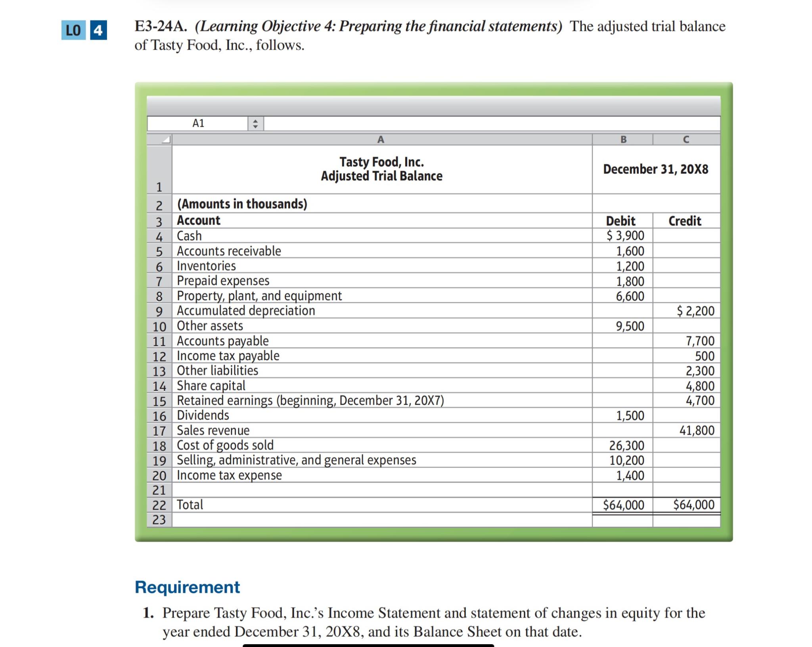
Task: Click the Cash cell
Action: tap(190, 236)
